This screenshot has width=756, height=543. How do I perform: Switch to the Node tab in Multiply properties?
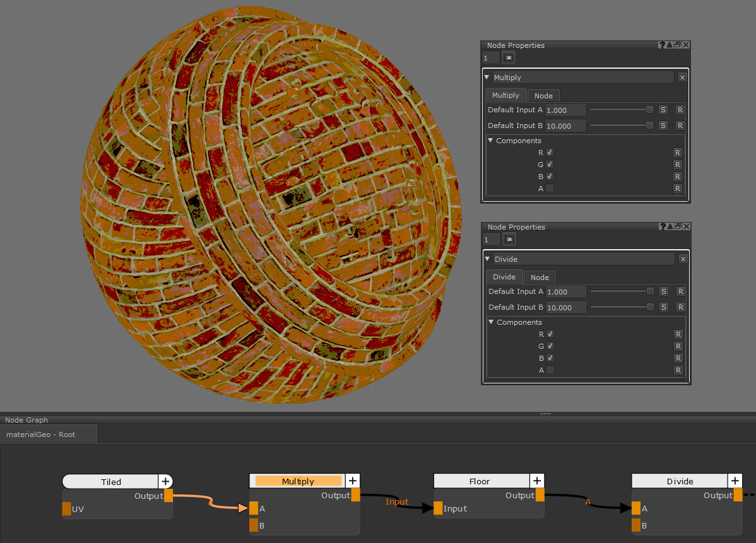[x=543, y=96]
